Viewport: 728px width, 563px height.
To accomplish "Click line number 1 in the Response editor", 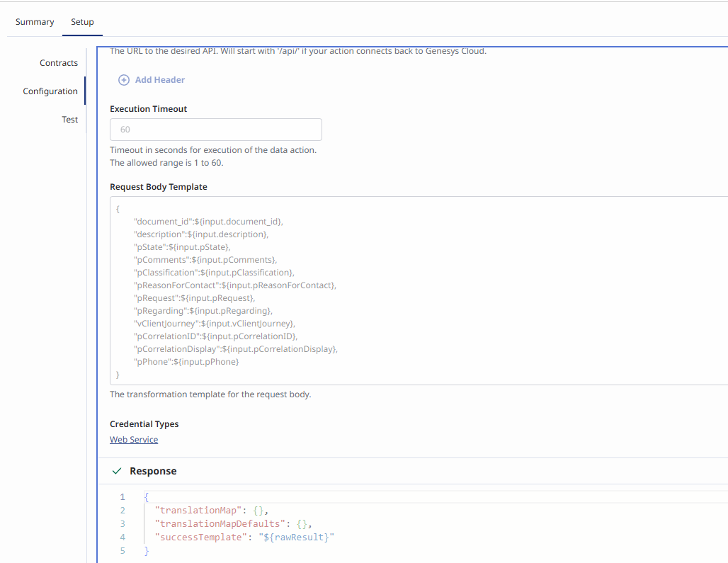I will pos(123,497).
